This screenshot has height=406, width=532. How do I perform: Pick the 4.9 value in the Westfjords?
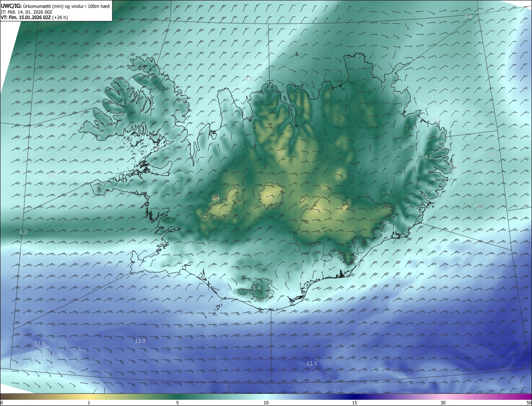pos(125,102)
